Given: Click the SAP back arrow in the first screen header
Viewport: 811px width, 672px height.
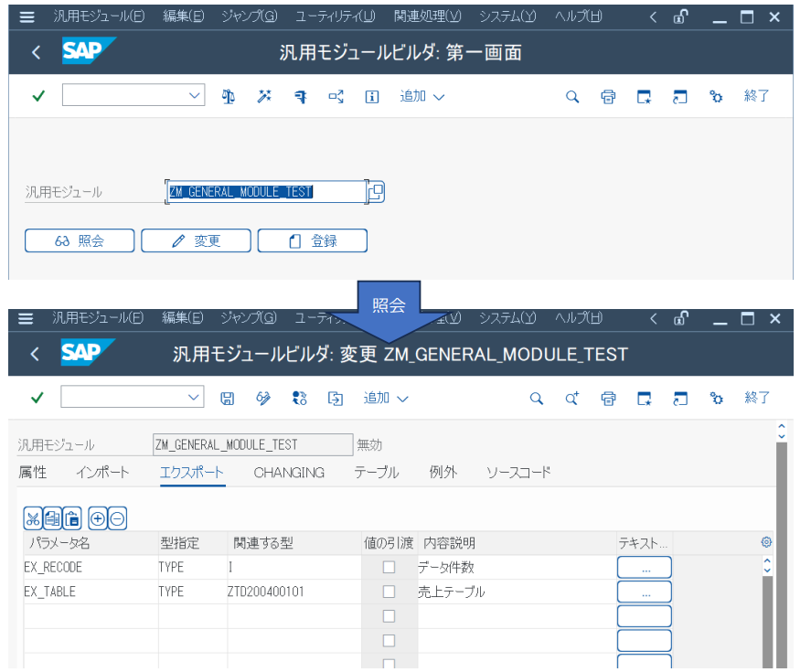Looking at the screenshot, I should tap(37, 52).
